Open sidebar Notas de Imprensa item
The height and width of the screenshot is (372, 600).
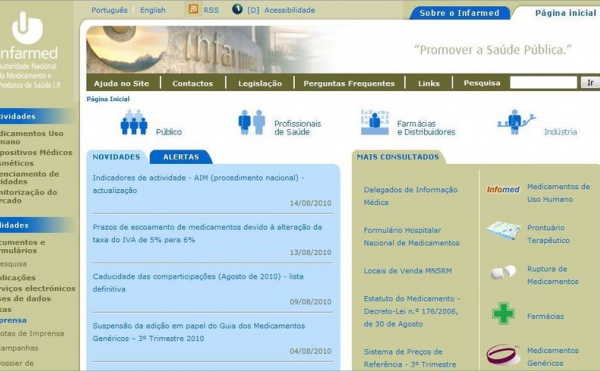coord(32,334)
